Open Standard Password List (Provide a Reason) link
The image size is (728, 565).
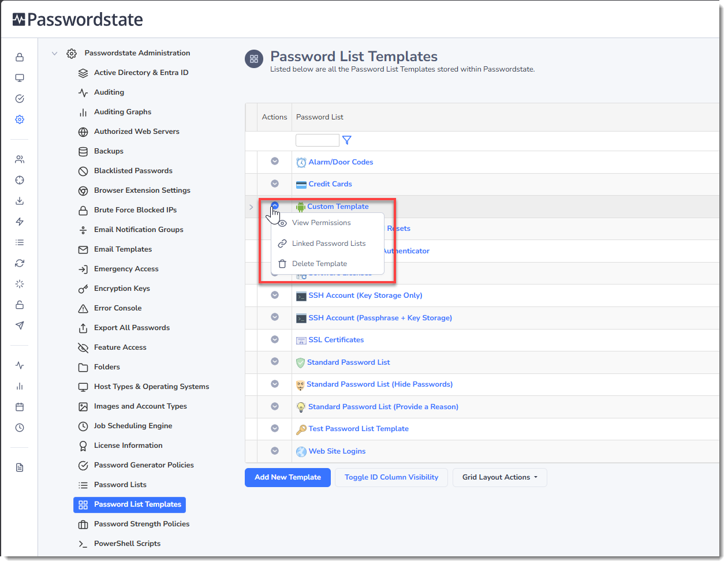(x=383, y=407)
